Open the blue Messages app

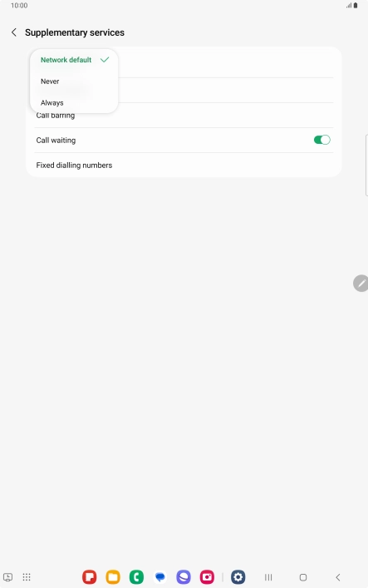pos(160,576)
